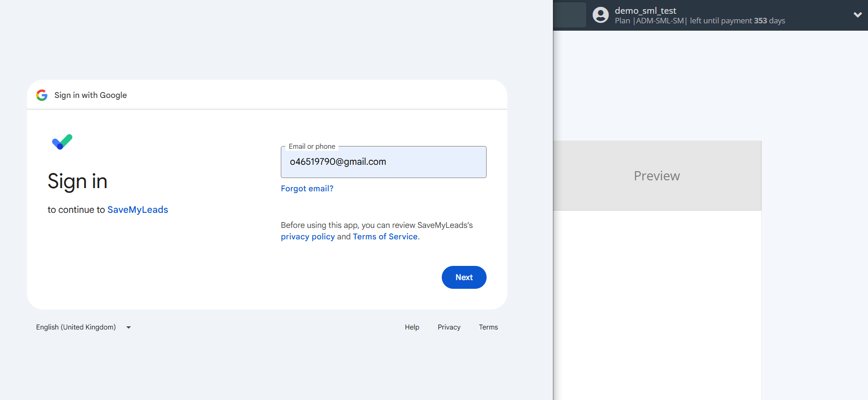Open the Help footer link
The width and height of the screenshot is (868, 400).
tap(412, 327)
